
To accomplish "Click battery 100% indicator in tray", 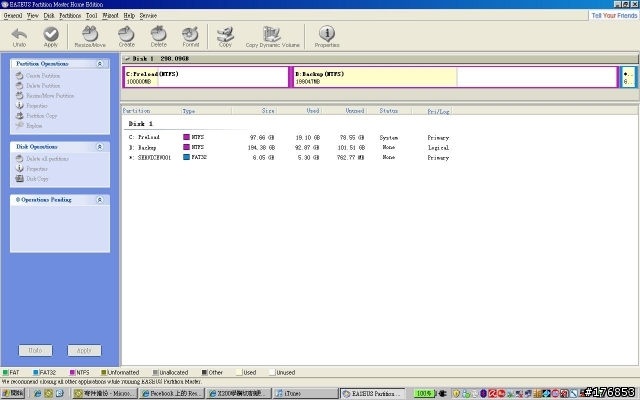I will (424, 393).
